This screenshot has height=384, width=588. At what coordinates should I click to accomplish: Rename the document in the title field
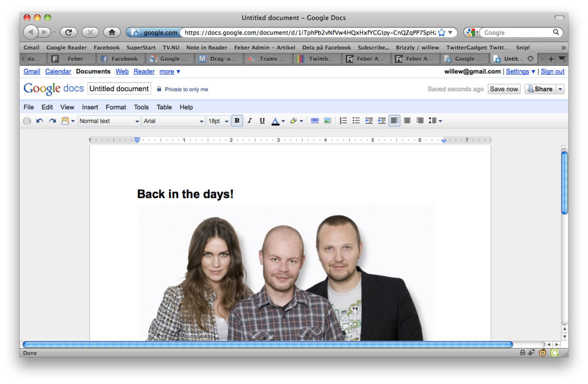coord(119,88)
